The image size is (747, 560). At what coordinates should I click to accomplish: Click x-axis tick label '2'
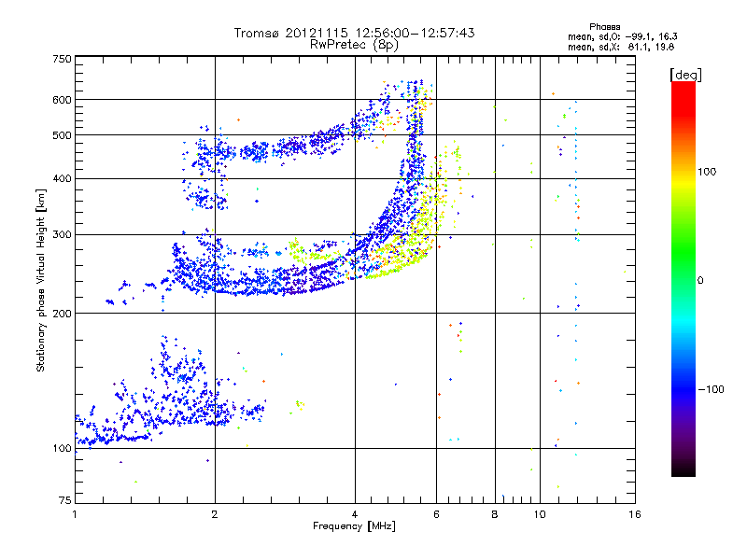coord(215,514)
